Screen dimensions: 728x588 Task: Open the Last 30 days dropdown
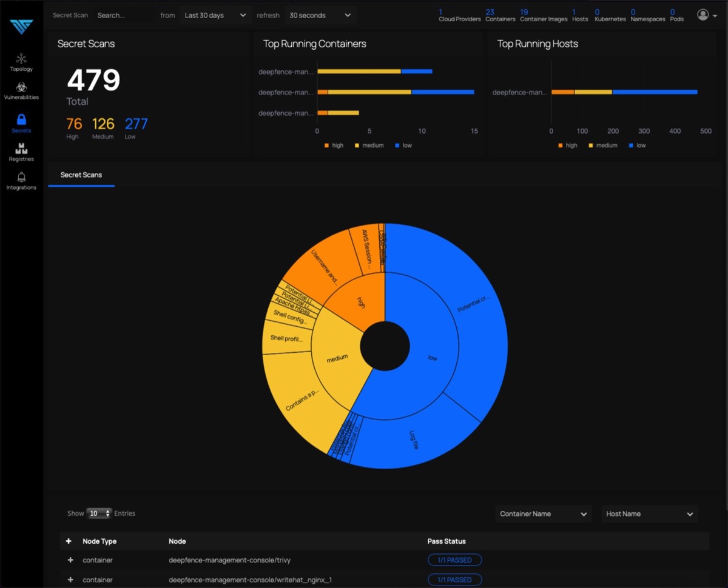point(215,15)
